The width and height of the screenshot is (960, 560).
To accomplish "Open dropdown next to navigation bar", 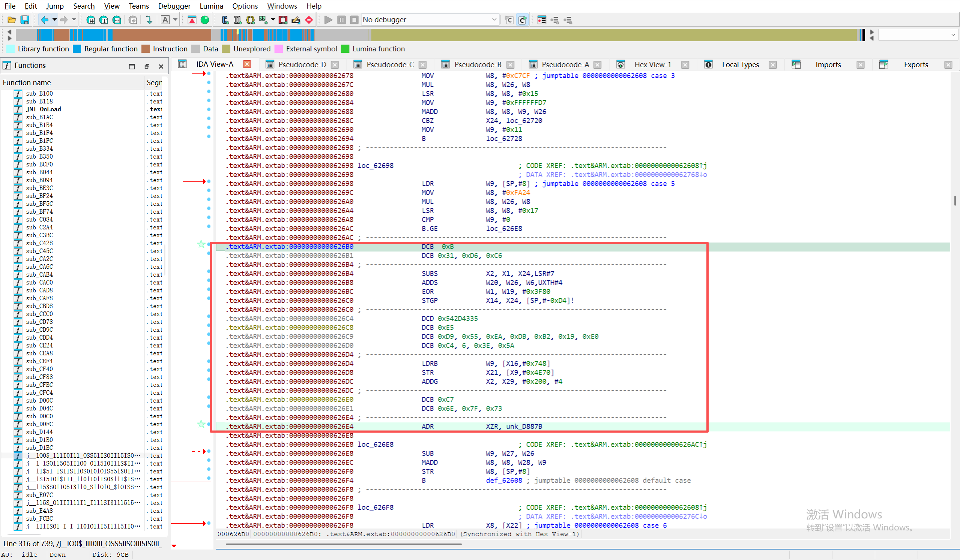I will [953, 35].
